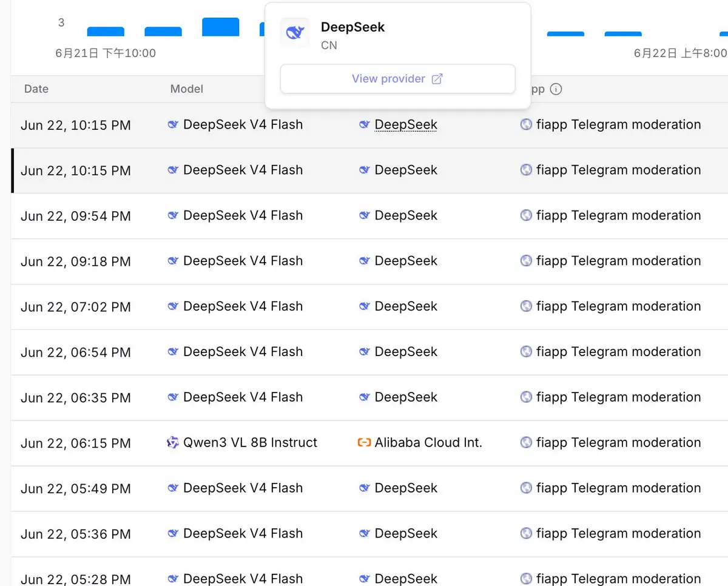Image resolution: width=728 pixels, height=586 pixels.
Task: Open DeepSeek V4 Flash in 09:18 PM row
Action: (243, 261)
